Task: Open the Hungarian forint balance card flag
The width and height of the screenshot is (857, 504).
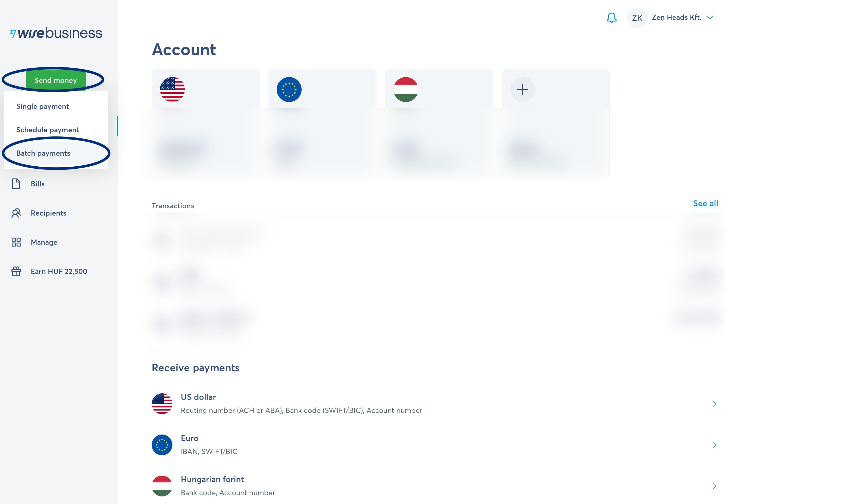Action: click(x=406, y=90)
